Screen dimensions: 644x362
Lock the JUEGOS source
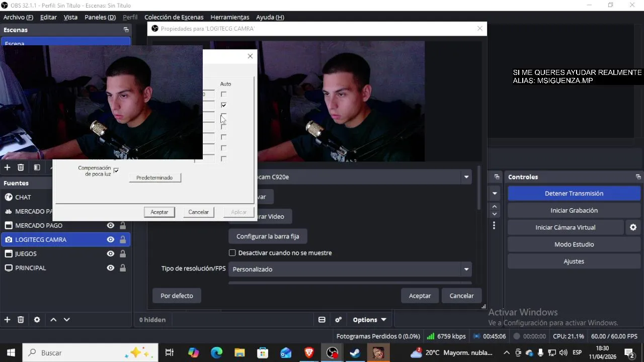point(123,254)
